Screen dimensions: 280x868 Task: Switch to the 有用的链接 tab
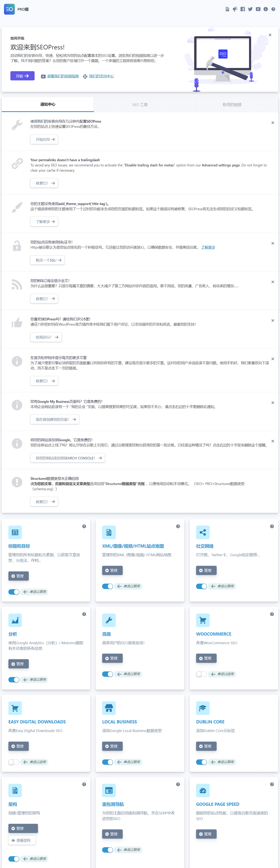tap(232, 105)
